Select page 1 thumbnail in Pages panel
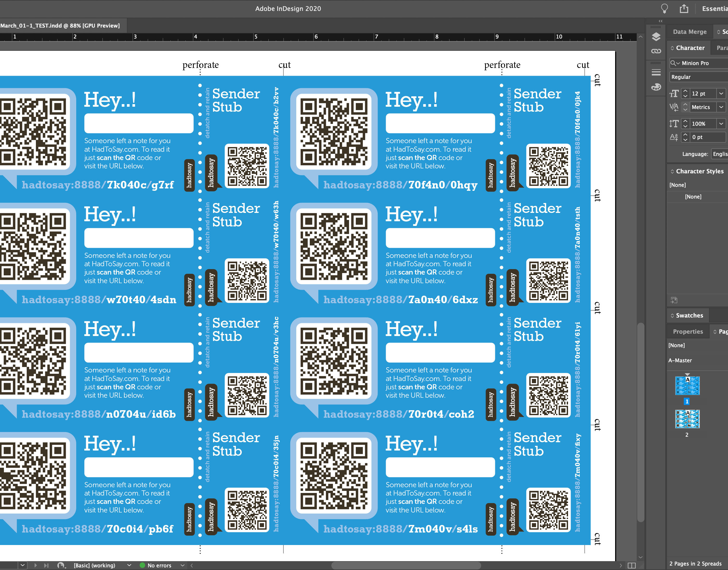Screen dimensions: 728x570 point(687,386)
